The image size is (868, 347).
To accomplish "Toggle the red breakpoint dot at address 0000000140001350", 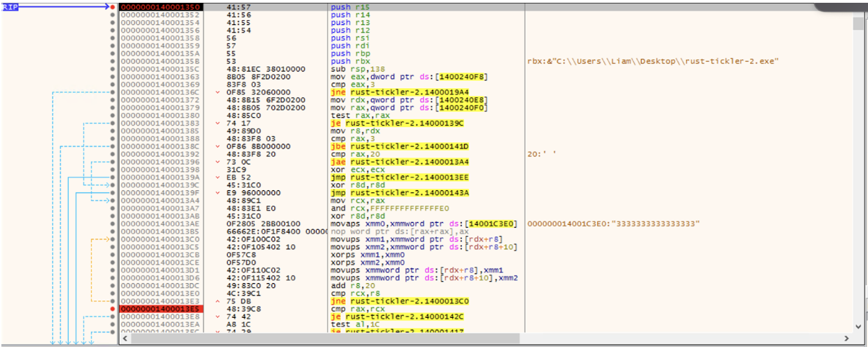I will pyautogui.click(x=112, y=7).
